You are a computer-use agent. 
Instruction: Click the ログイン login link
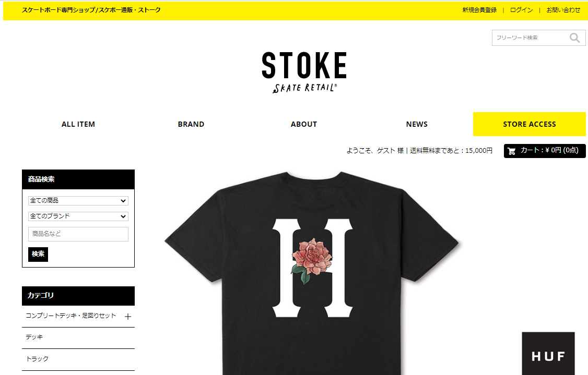coord(522,10)
